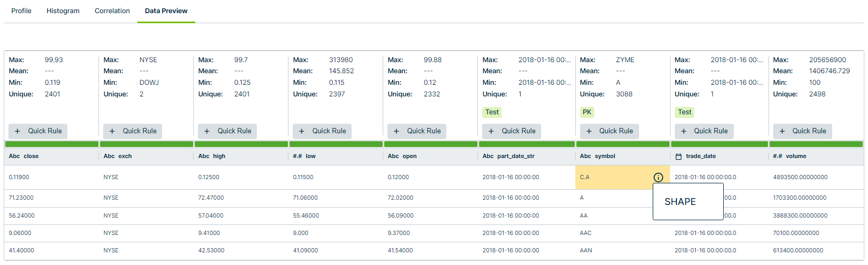Select the highlighted C.A symbol cell
This screenshot has width=868, height=265.
pyautogui.click(x=611, y=178)
